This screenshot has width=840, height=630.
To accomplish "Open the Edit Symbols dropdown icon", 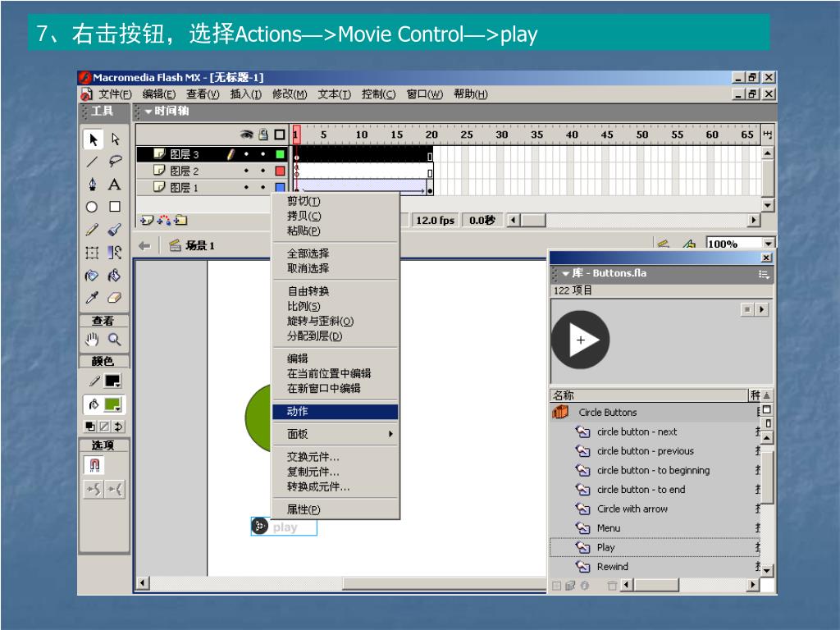I will pos(689,244).
